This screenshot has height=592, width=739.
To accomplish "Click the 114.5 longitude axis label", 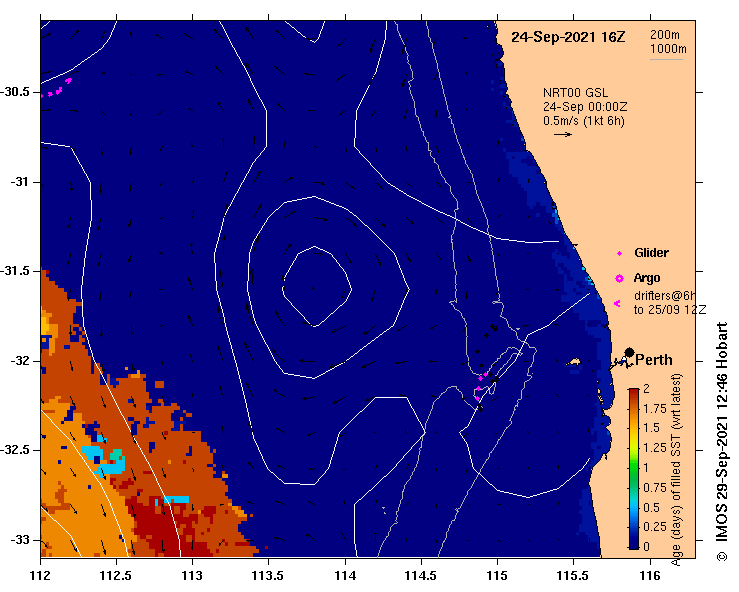I will [x=420, y=576].
